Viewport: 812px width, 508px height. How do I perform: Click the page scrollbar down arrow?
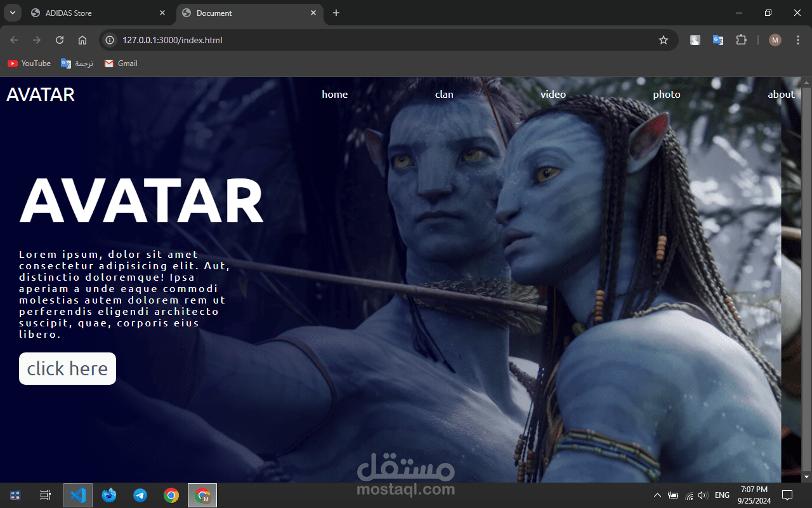[806, 477]
